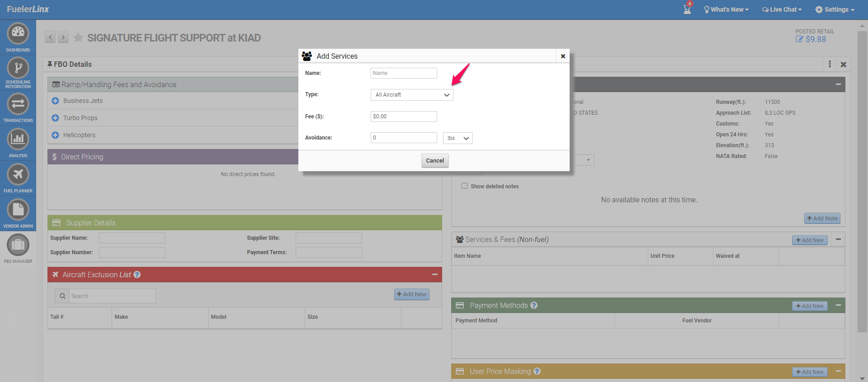Expand Business Jets ramp fees
Screen dimensions: 868x382
point(55,101)
